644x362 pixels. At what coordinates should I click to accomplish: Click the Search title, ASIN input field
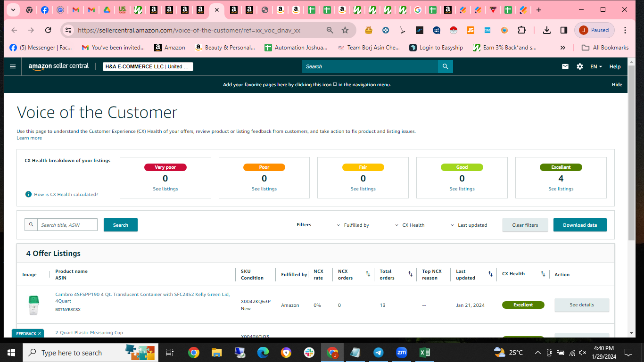click(67, 225)
